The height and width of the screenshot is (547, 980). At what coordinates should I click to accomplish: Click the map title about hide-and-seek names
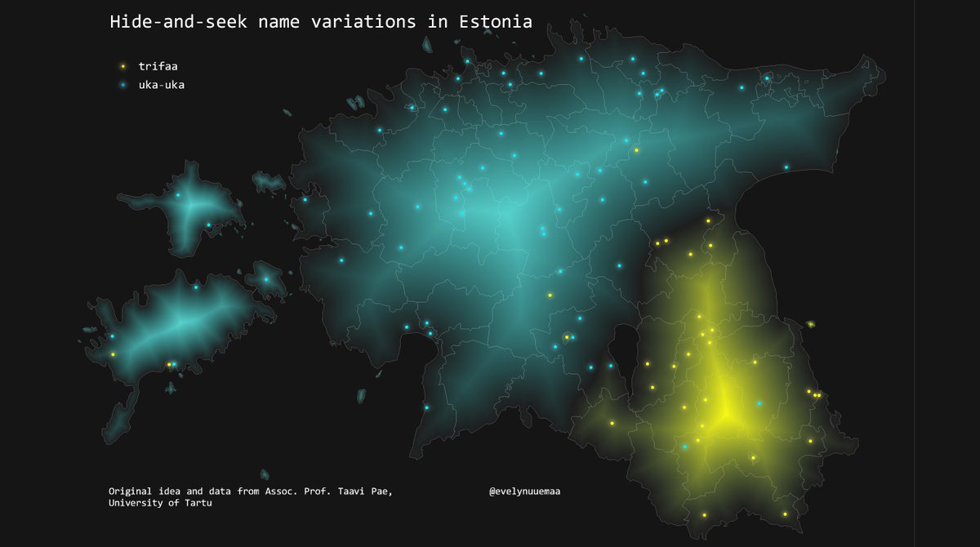pyautogui.click(x=321, y=22)
